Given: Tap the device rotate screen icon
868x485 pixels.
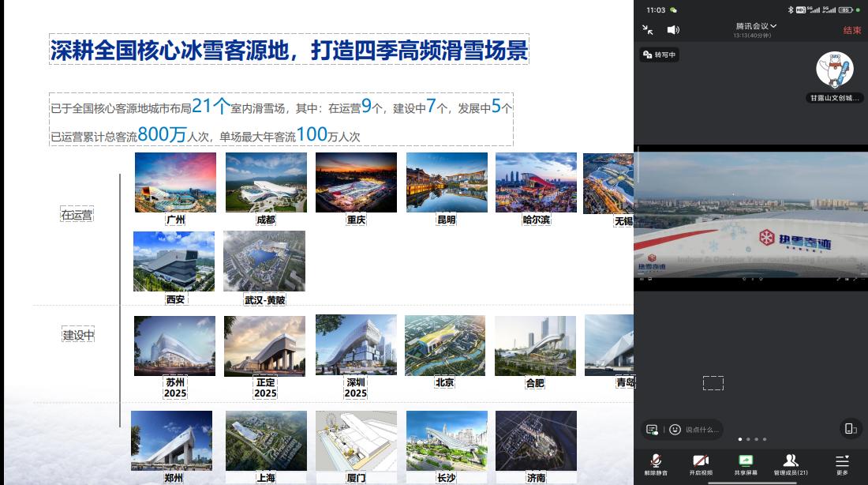Looking at the screenshot, I should point(850,429).
